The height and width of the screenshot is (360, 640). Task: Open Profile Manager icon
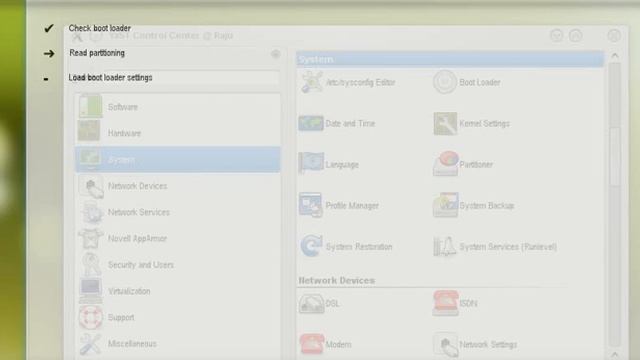pos(310,205)
